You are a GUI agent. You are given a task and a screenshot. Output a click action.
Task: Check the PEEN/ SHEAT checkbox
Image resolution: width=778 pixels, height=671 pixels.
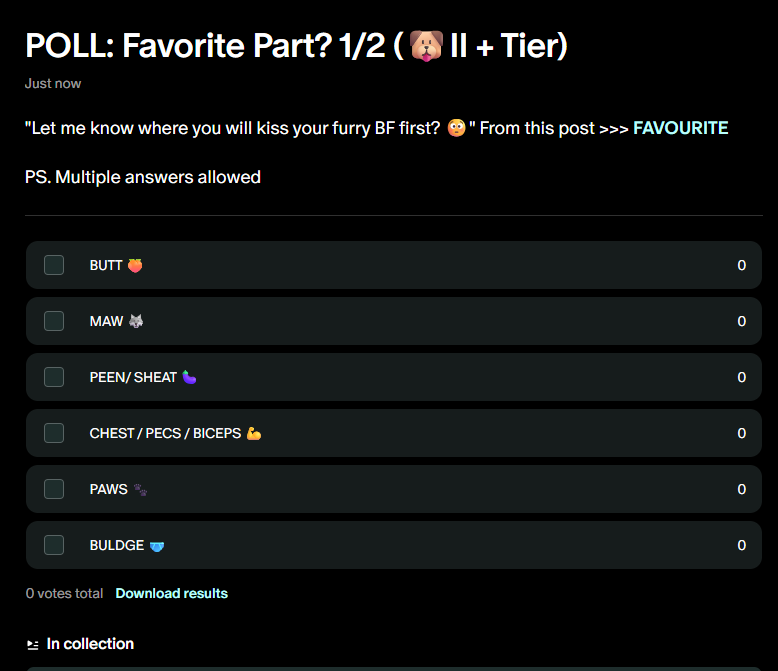click(x=54, y=377)
